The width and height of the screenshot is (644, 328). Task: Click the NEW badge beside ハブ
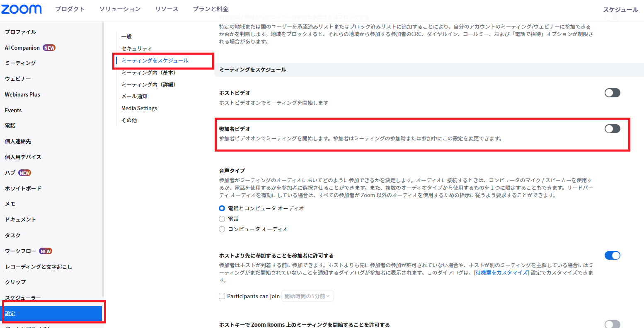pyautogui.click(x=25, y=173)
